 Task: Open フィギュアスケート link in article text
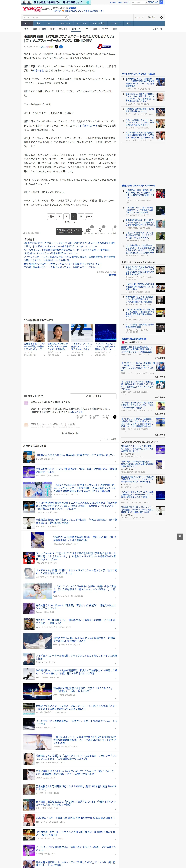click(87, 126)
